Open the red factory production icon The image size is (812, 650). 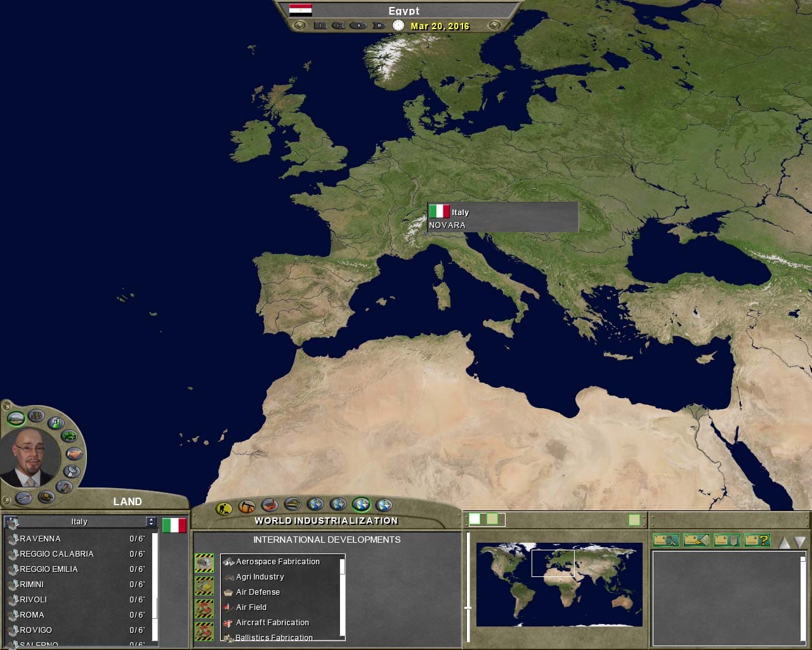[270, 506]
